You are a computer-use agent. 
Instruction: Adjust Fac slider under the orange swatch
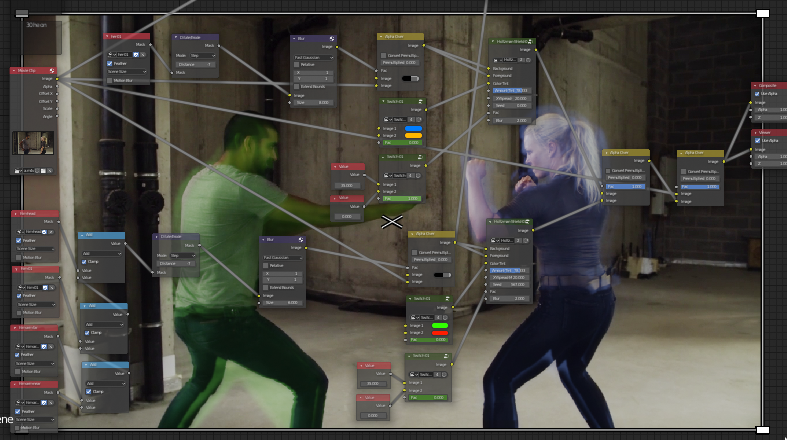402,143
